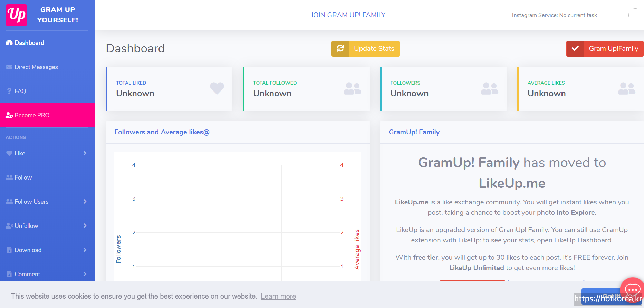
Task: Click the AVERAGE LIKES card label
Action: point(546,83)
